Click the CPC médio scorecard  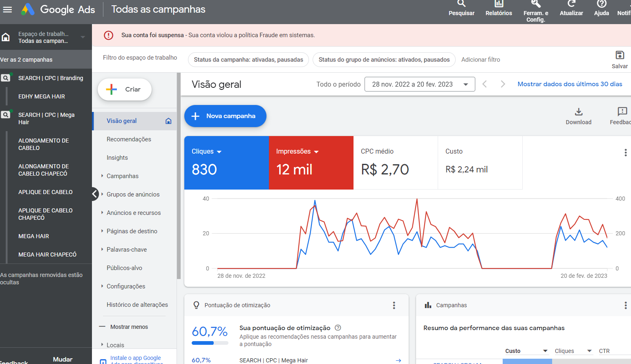click(396, 163)
